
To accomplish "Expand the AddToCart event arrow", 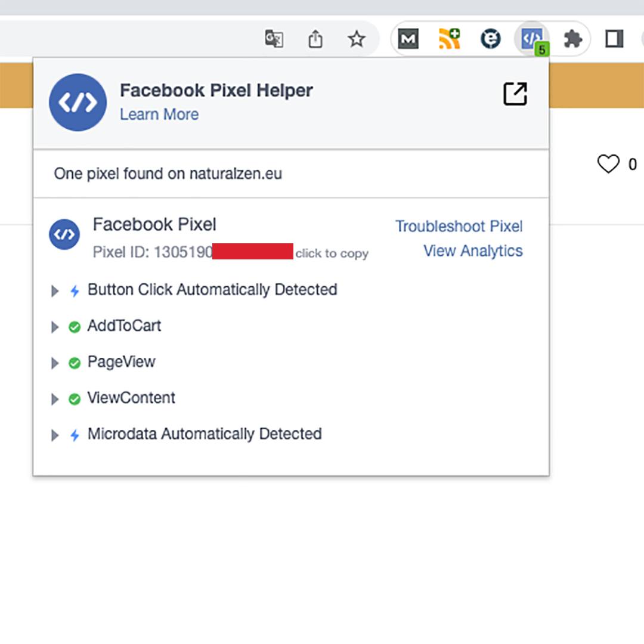I will click(55, 327).
